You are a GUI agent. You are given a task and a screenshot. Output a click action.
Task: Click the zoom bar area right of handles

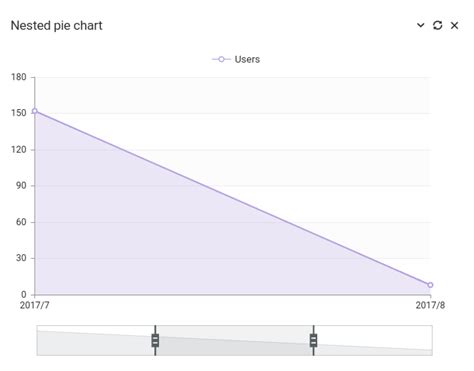pos(375,340)
